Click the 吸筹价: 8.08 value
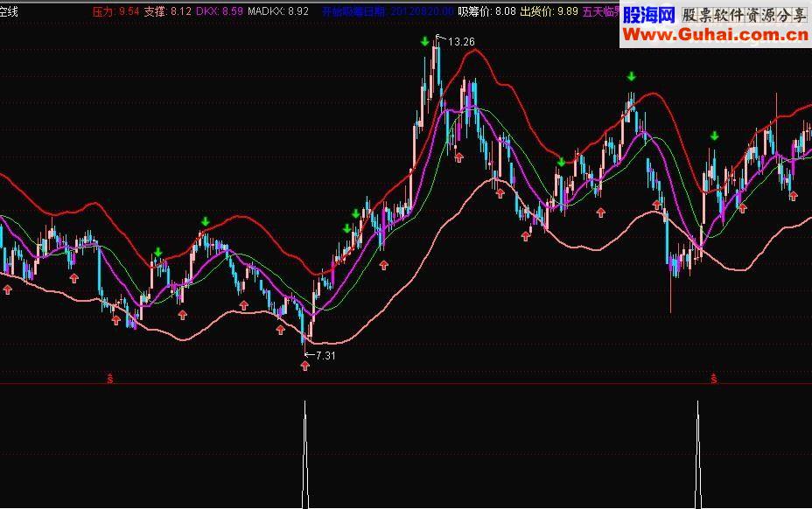The image size is (812, 509). [486, 10]
